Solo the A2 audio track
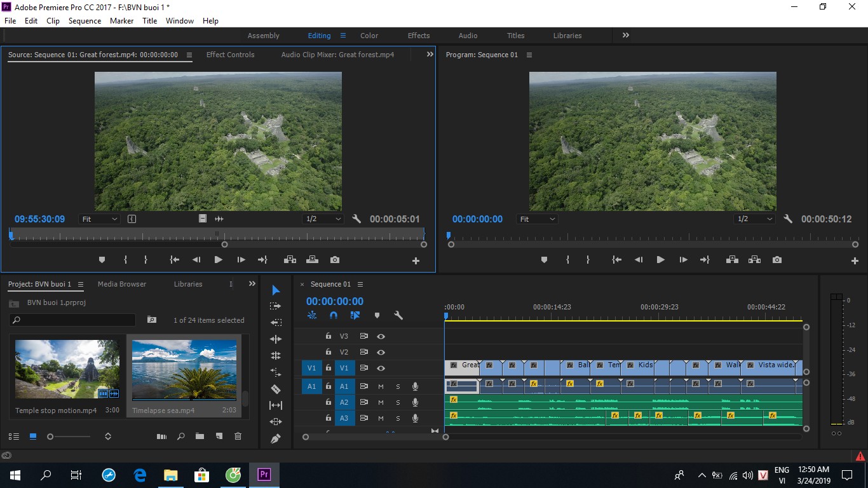868x488 pixels. (398, 402)
